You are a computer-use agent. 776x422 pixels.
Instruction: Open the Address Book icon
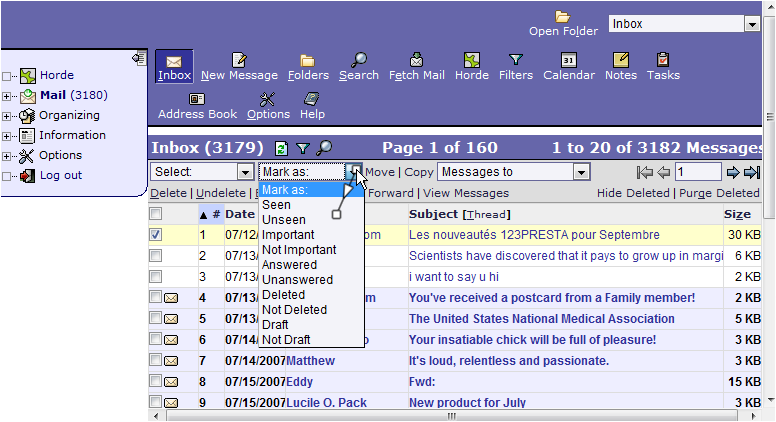(x=197, y=99)
